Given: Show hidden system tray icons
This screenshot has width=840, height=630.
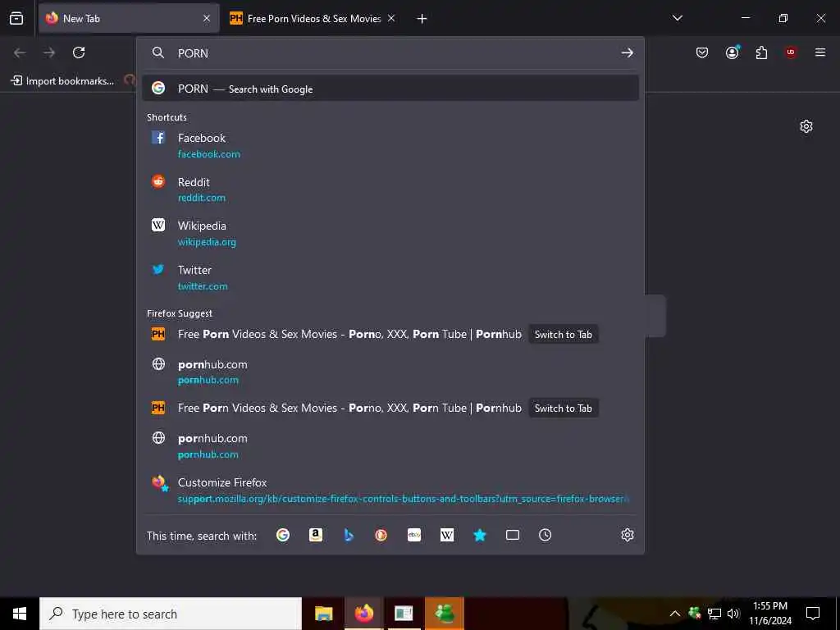Looking at the screenshot, I should 675,614.
